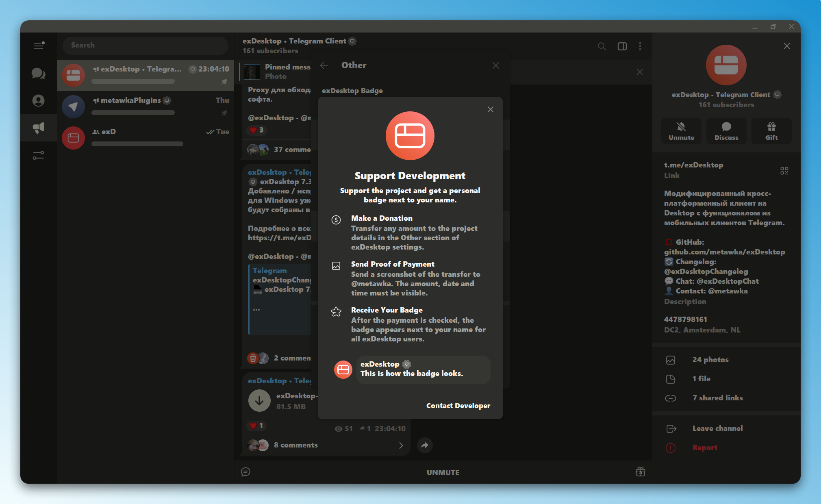Copy channel ID 4478798161
Screen dimensions: 821x504
click(x=686, y=319)
